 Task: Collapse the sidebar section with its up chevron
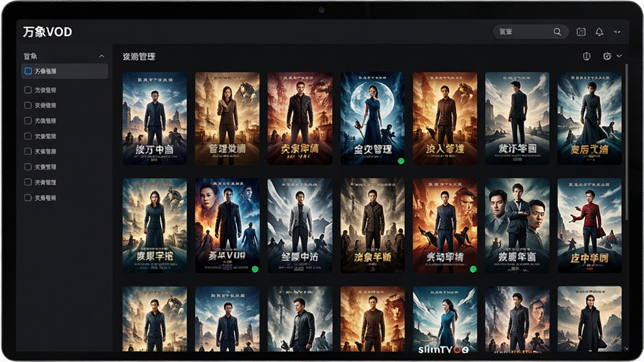coord(101,56)
